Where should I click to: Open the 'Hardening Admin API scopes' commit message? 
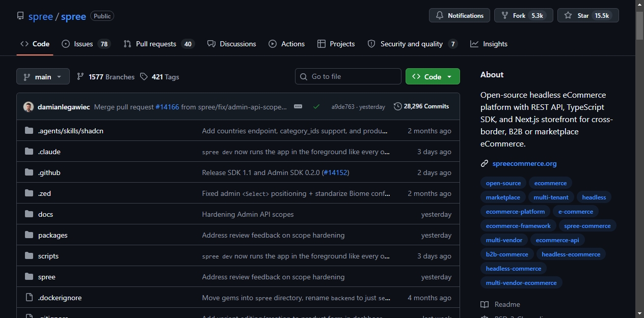[248, 214]
